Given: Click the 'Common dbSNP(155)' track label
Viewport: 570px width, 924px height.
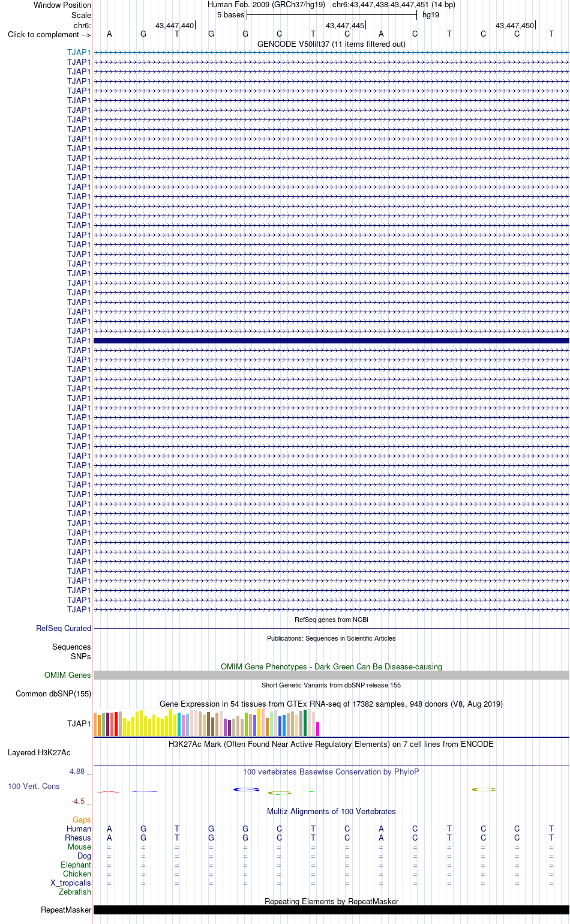Looking at the screenshot, I should click(53, 693).
